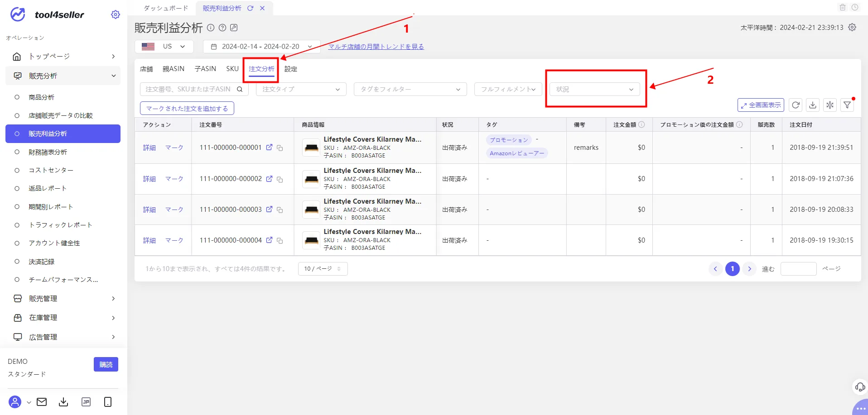Open the customer support headset icon
The width and height of the screenshot is (868, 415).
[860, 387]
